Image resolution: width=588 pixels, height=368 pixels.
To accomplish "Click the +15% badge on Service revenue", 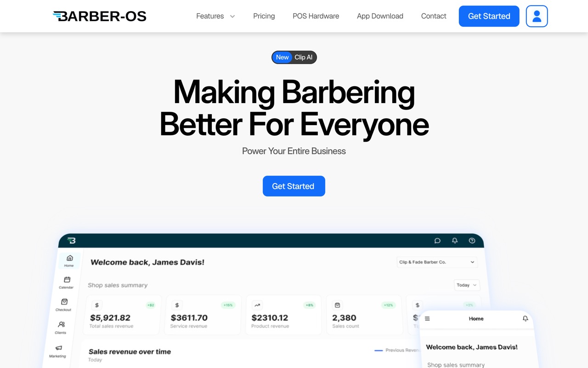I will click(x=228, y=305).
